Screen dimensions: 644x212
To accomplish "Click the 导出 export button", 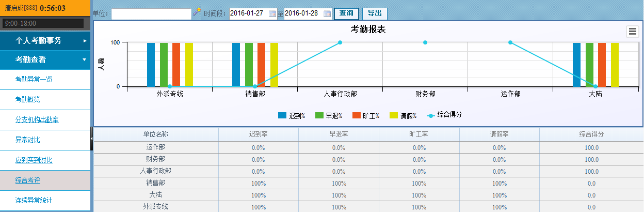I will (x=375, y=13).
